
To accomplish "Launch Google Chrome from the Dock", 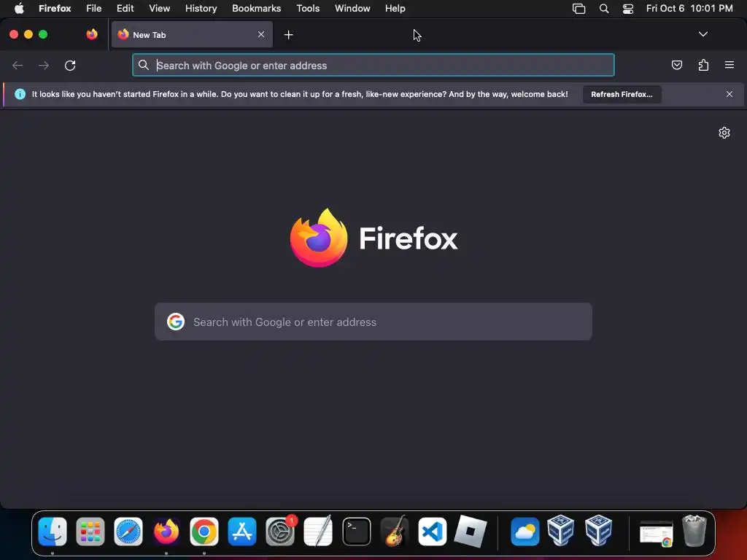I will coord(204,531).
